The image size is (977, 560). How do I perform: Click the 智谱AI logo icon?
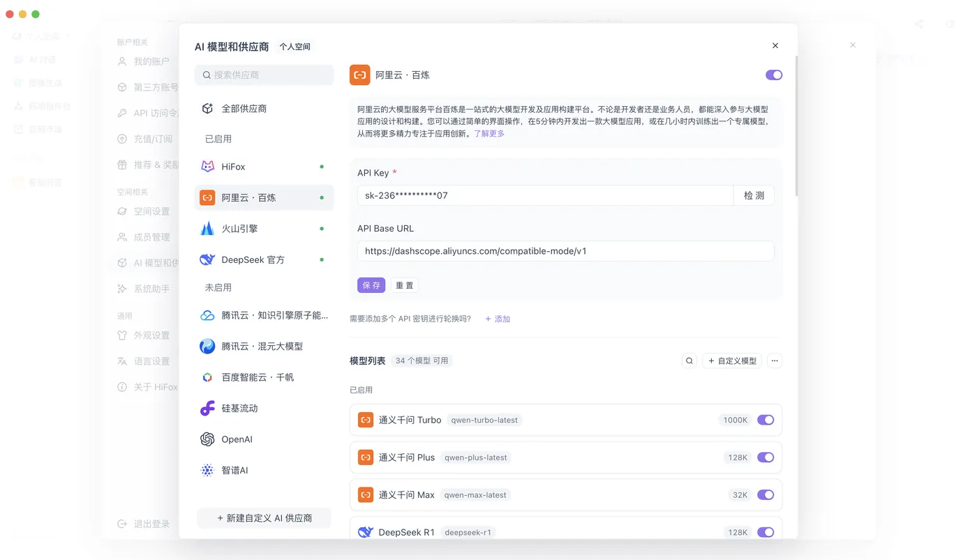pyautogui.click(x=207, y=470)
